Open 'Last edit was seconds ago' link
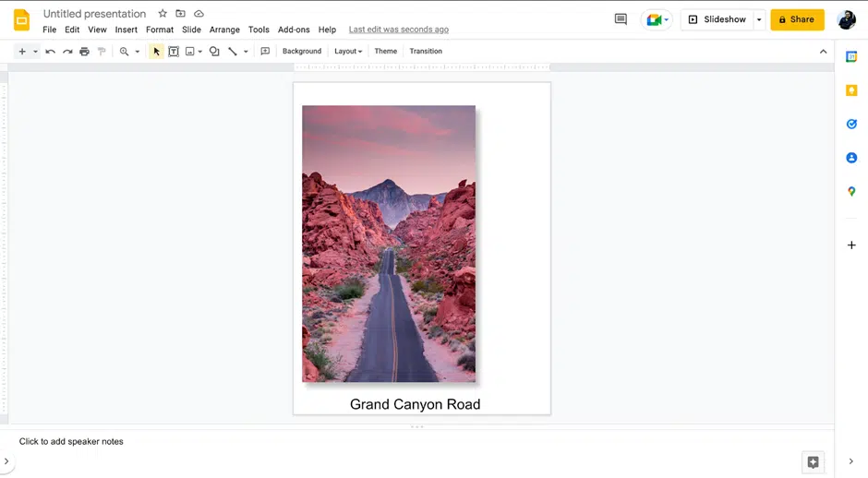868x478 pixels. [398, 30]
